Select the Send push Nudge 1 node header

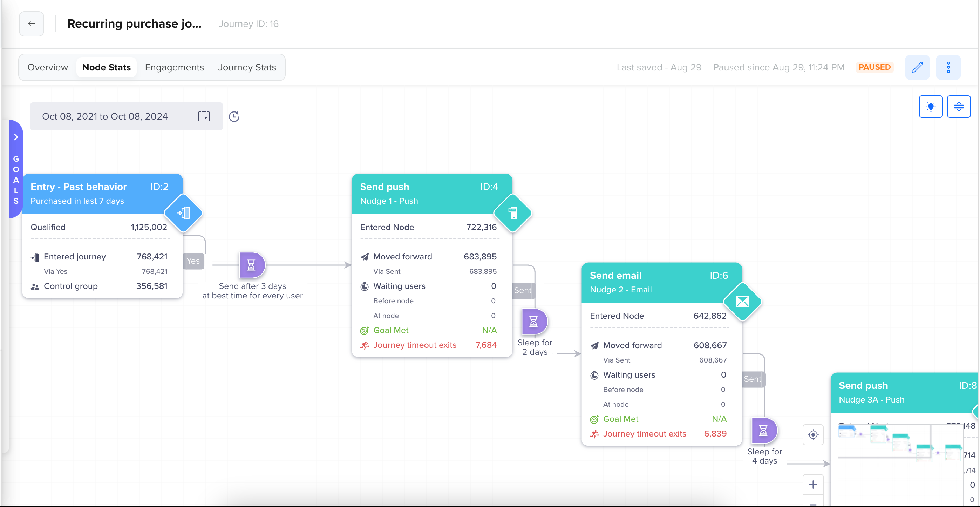[x=432, y=194]
